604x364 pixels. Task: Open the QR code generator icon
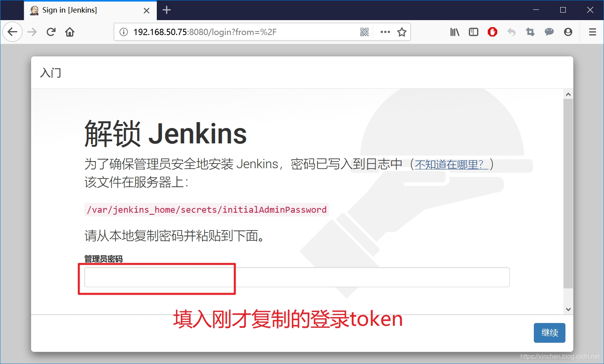(x=364, y=32)
